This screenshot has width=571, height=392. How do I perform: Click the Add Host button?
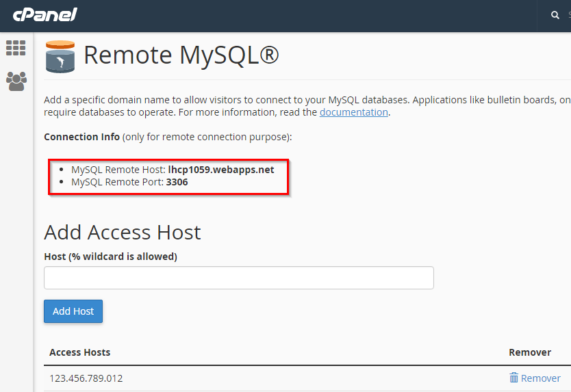73,311
